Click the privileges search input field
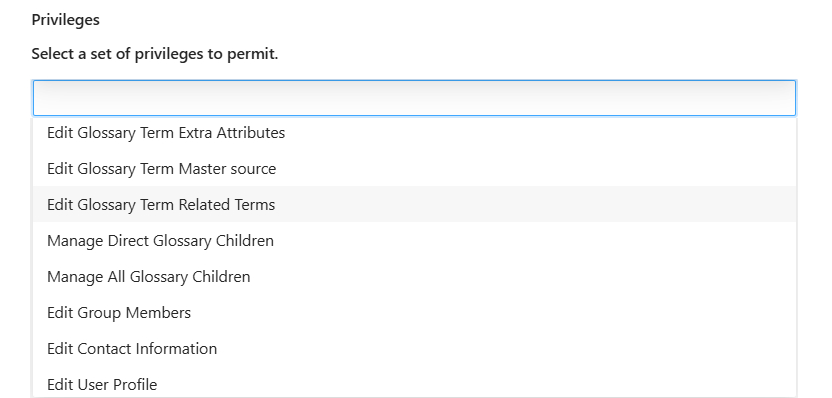 [414, 98]
